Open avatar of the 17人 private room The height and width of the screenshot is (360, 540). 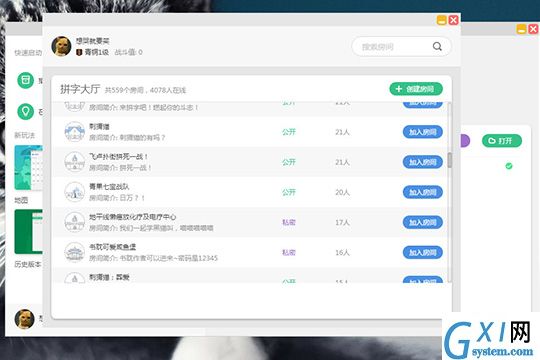74,222
